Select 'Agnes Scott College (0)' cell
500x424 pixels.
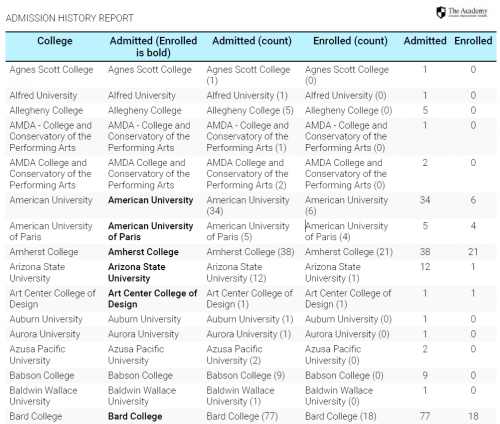pyautogui.click(x=347, y=75)
